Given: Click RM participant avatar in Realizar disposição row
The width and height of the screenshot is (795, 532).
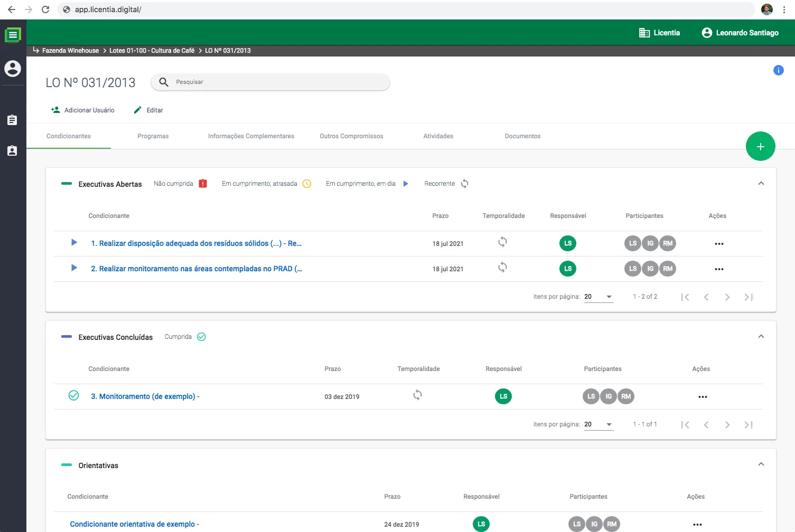Looking at the screenshot, I should (x=668, y=243).
